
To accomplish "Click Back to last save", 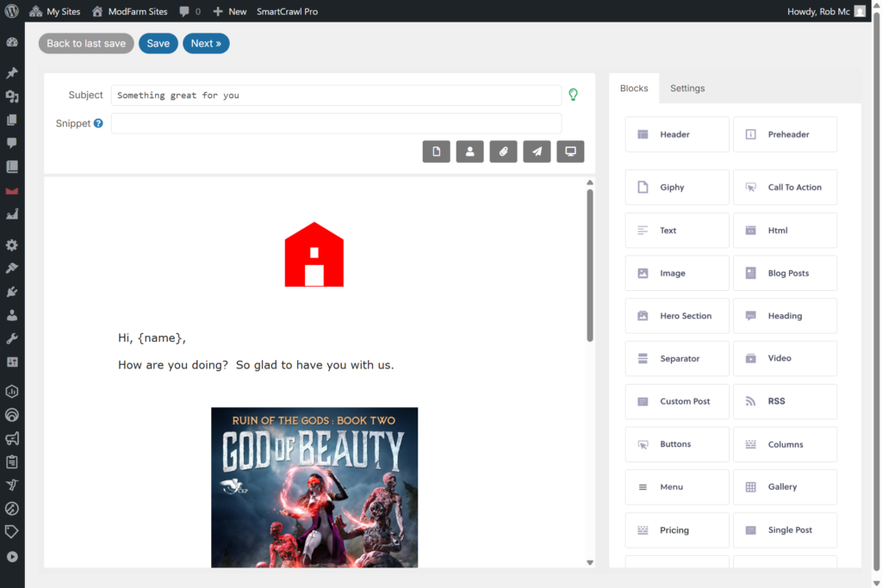I will click(x=86, y=44).
